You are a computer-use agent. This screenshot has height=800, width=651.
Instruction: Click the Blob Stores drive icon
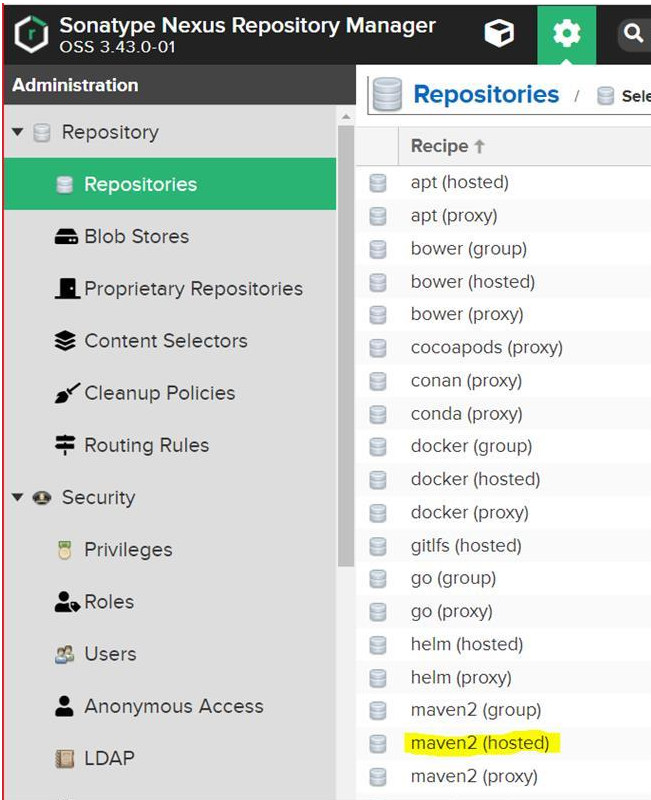66,237
